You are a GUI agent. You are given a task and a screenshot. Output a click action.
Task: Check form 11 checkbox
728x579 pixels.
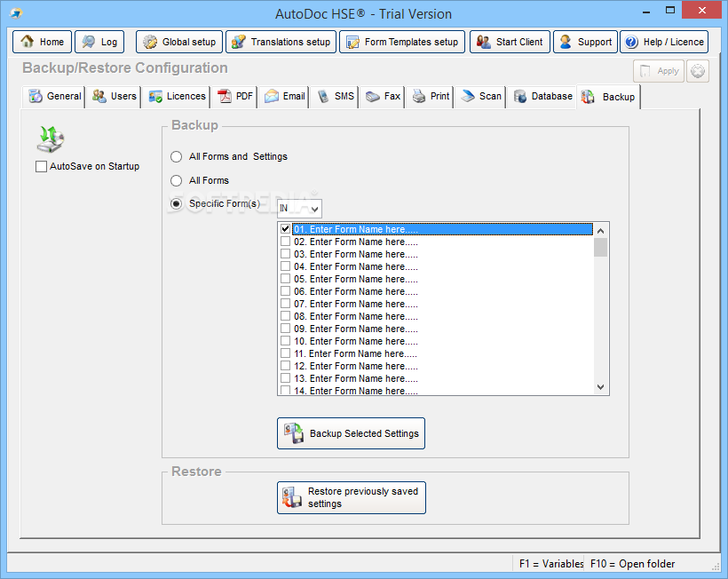[x=286, y=353]
